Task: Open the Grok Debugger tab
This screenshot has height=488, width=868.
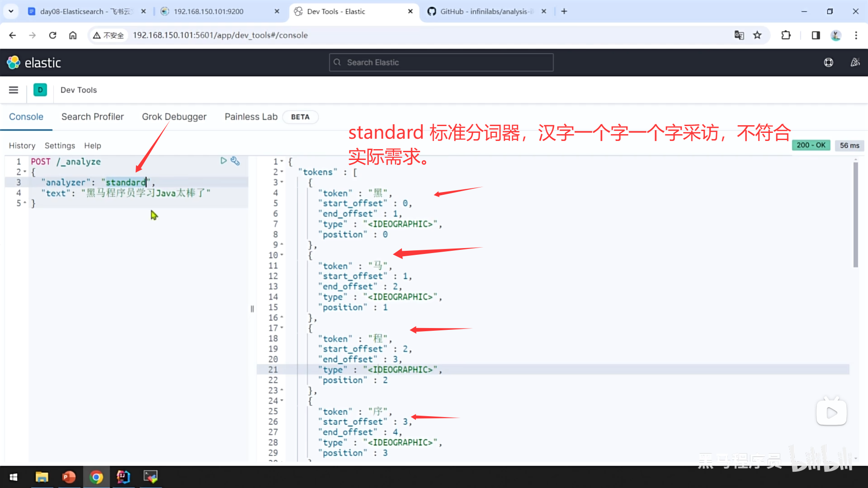Action: [174, 117]
